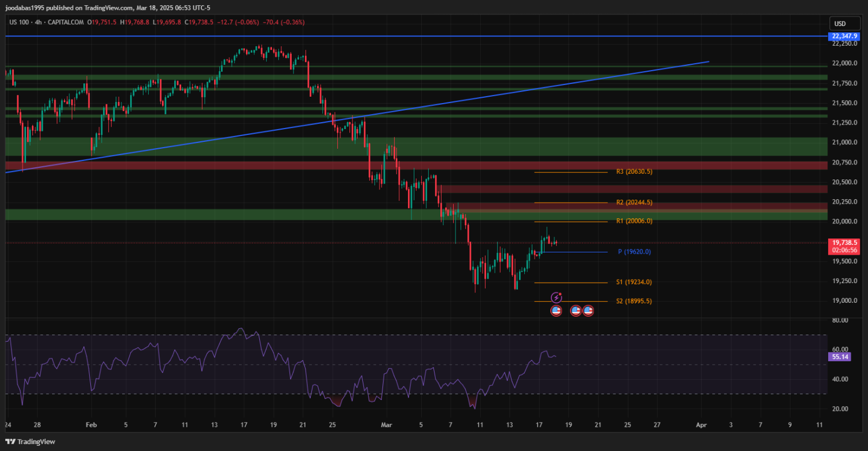Image resolution: width=868 pixels, height=451 pixels.
Task: Open the middle US flag economic event
Action: pyautogui.click(x=576, y=311)
